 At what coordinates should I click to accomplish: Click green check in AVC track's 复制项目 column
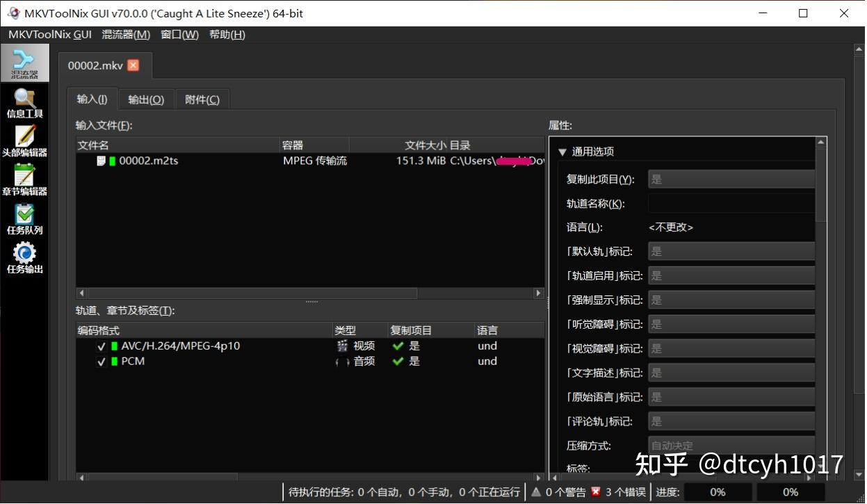click(398, 346)
